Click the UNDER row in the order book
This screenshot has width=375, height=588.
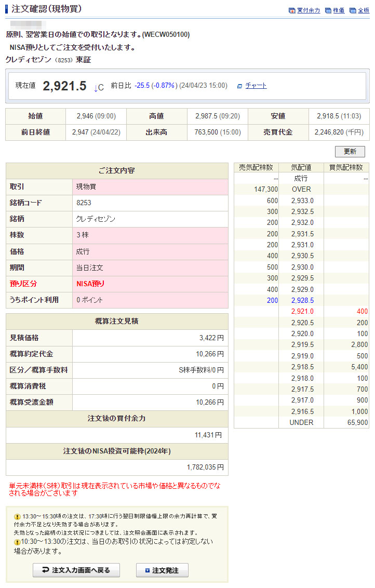[x=301, y=422]
